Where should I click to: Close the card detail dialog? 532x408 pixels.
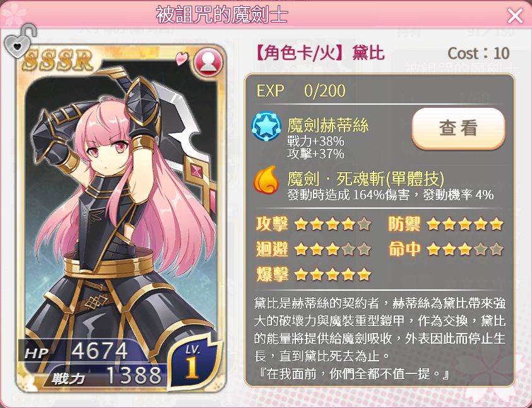click(x=515, y=16)
